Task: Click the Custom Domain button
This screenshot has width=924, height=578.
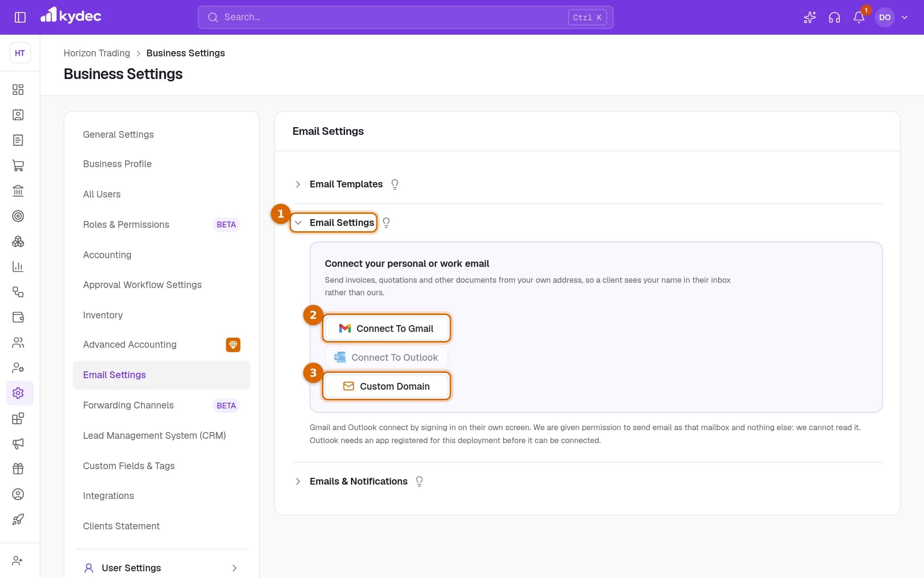Action: [x=386, y=386]
